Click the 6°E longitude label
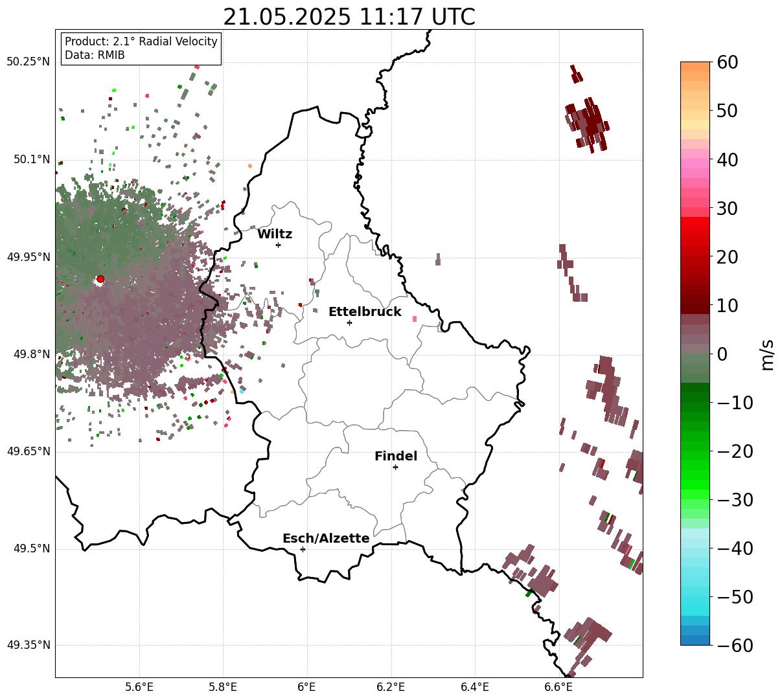 (307, 686)
